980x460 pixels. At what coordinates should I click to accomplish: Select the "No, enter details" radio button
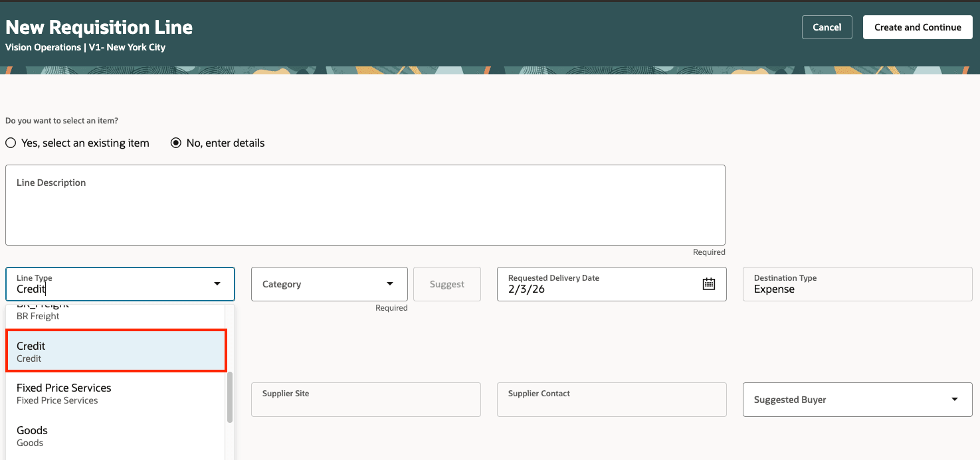[x=175, y=143]
